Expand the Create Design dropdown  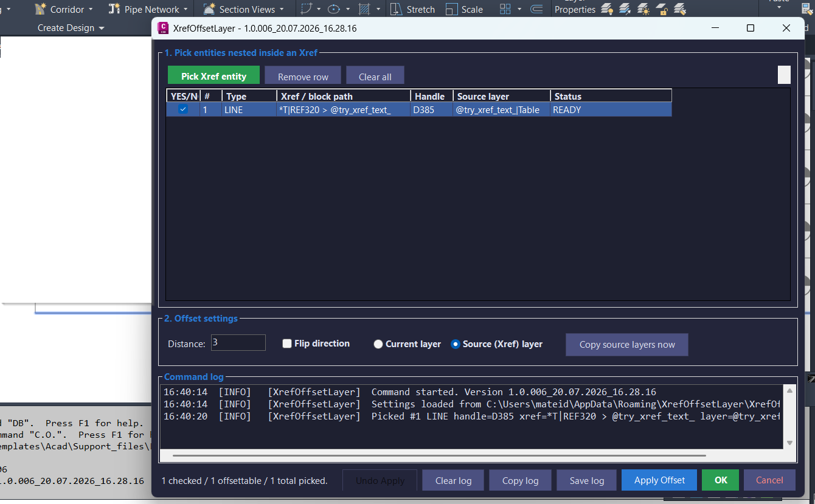[71, 28]
